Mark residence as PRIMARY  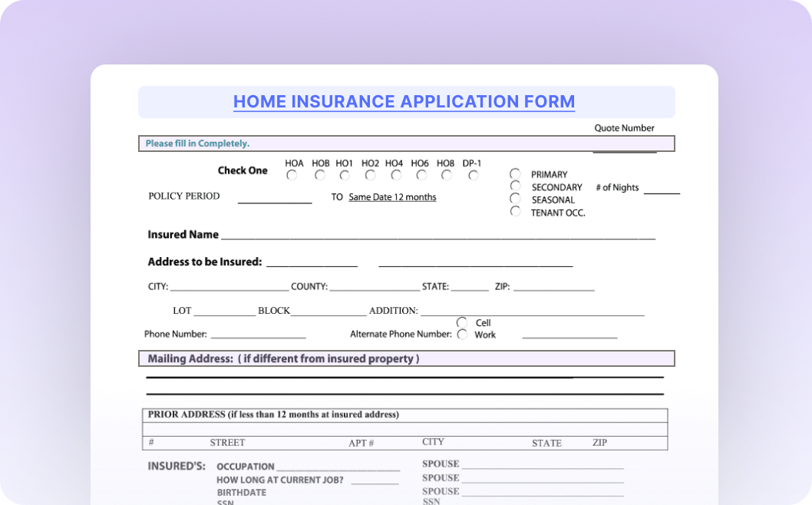(x=515, y=174)
